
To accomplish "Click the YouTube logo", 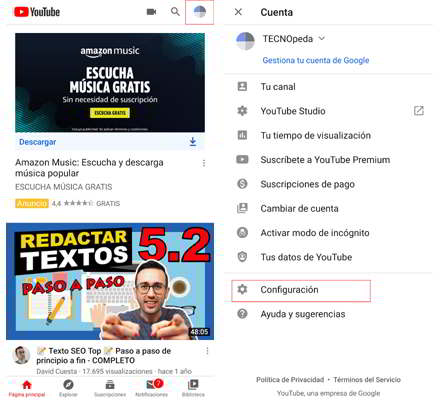I will [37, 12].
